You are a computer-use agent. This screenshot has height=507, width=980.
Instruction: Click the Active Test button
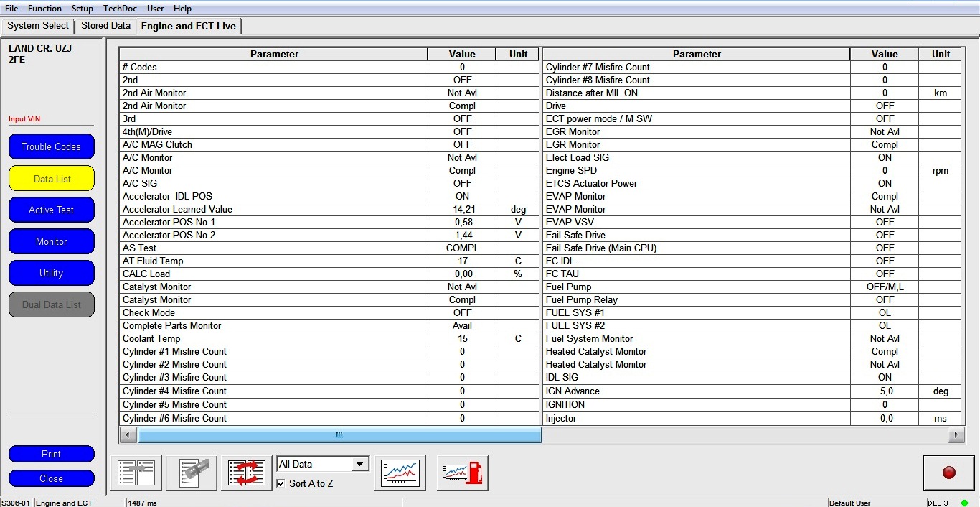(52, 210)
